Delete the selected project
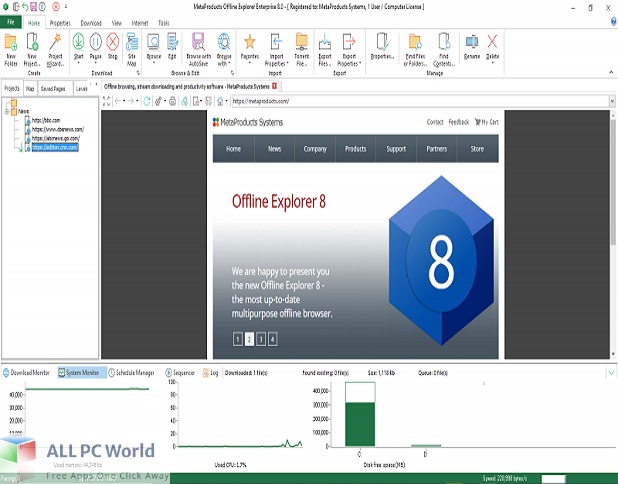Screen dimensions: 618x484 [492, 47]
